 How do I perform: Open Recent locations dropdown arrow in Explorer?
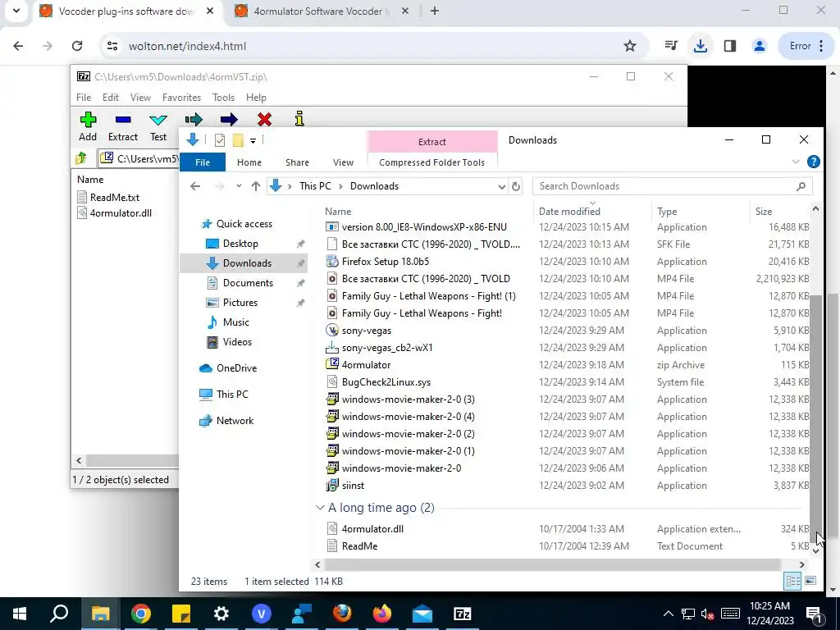tap(239, 186)
